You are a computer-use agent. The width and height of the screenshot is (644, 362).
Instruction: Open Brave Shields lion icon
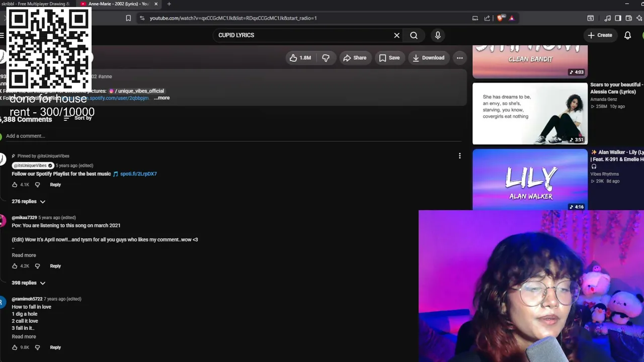(x=500, y=18)
